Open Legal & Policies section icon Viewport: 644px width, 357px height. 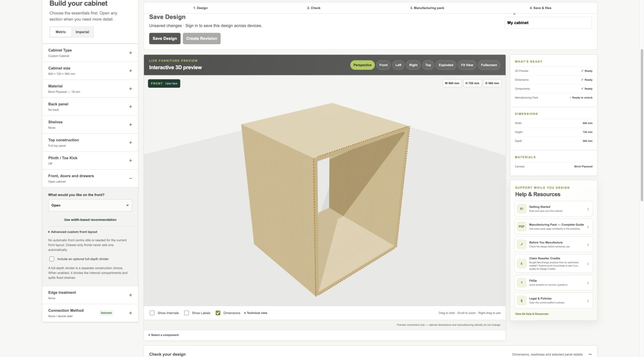click(522, 301)
